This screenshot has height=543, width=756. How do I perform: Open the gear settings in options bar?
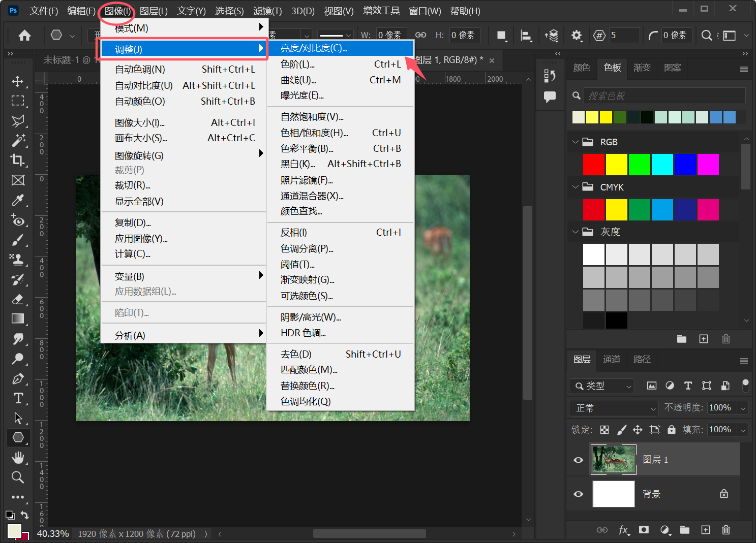577,35
